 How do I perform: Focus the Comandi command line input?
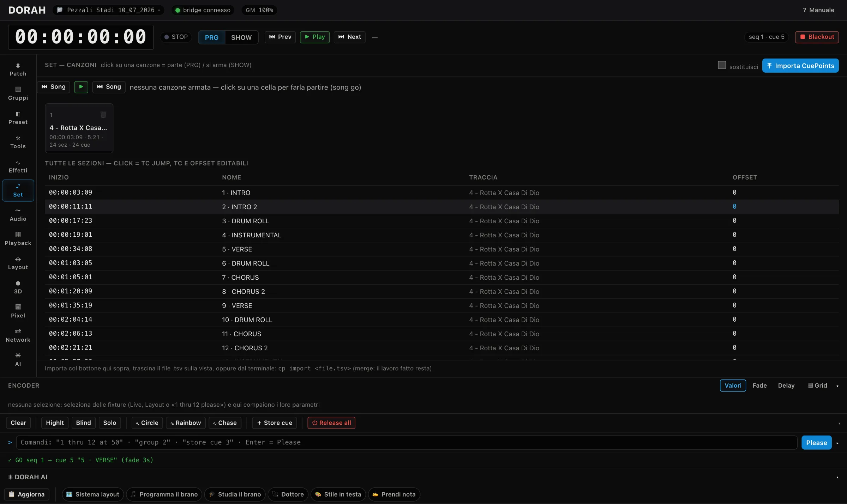[x=407, y=443]
